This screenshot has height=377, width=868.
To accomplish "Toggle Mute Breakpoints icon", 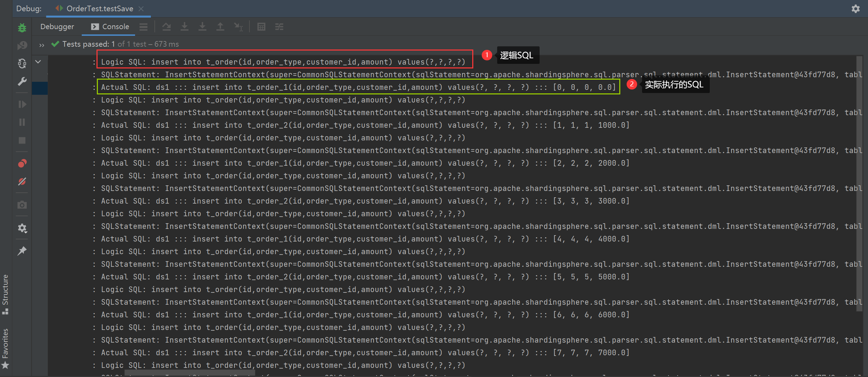I will coord(22,181).
